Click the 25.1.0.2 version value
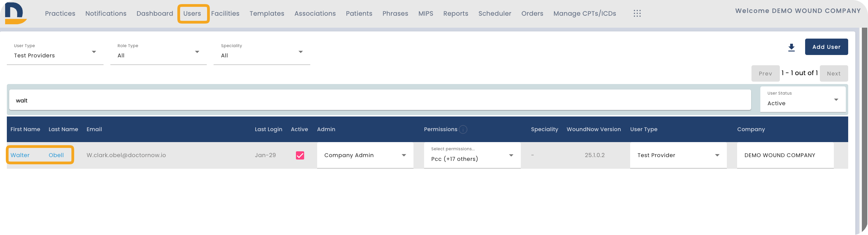This screenshot has width=868, height=235. click(595, 155)
